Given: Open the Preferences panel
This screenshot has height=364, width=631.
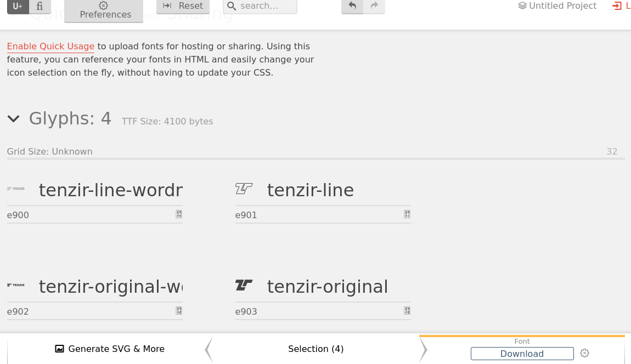Looking at the screenshot, I should pyautogui.click(x=103, y=11).
